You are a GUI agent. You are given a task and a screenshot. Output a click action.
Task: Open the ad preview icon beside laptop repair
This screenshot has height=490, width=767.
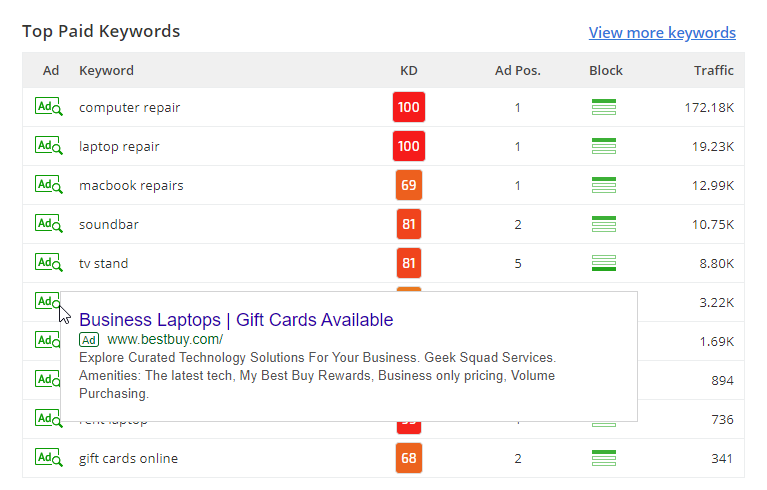tap(48, 146)
